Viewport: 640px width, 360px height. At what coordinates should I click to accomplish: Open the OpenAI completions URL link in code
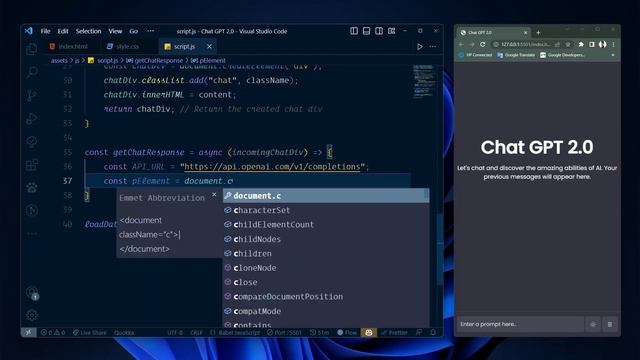coord(272,167)
